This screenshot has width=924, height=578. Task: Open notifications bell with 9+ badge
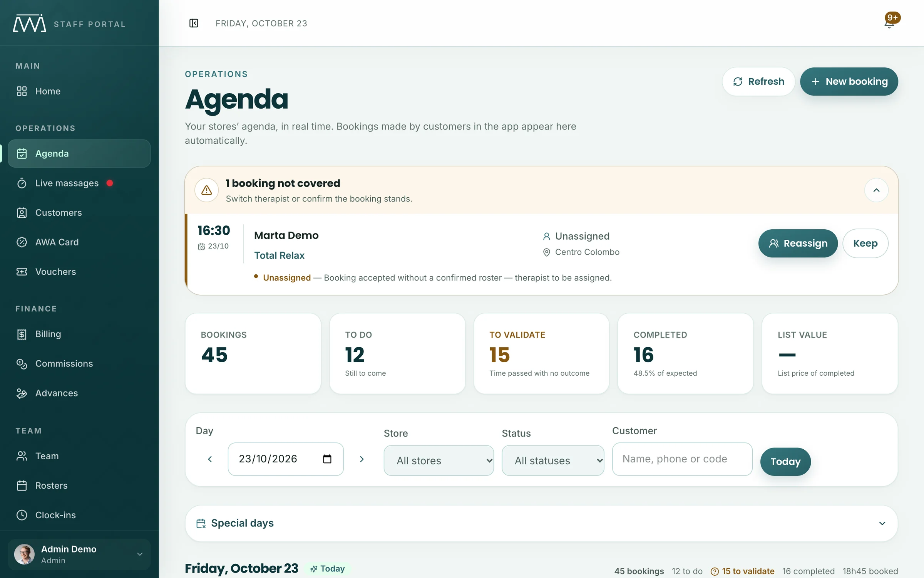point(889,23)
